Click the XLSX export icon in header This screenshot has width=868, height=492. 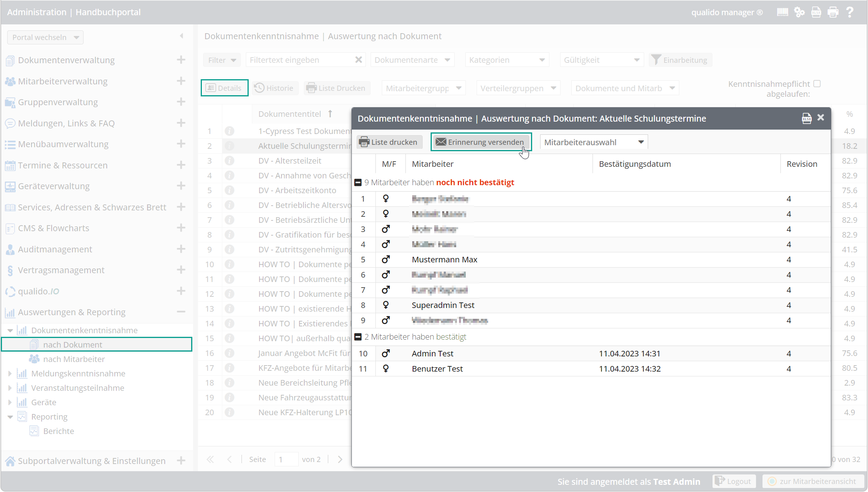(816, 12)
